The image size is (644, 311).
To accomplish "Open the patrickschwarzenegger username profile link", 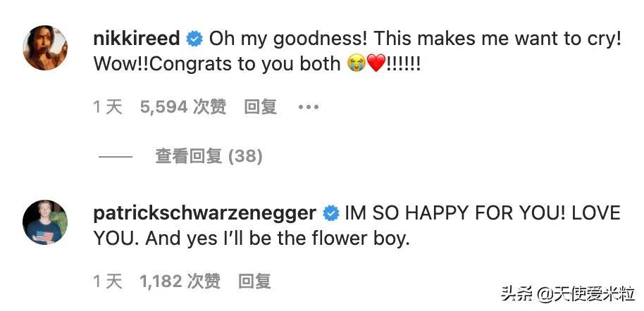I will coord(204,212).
